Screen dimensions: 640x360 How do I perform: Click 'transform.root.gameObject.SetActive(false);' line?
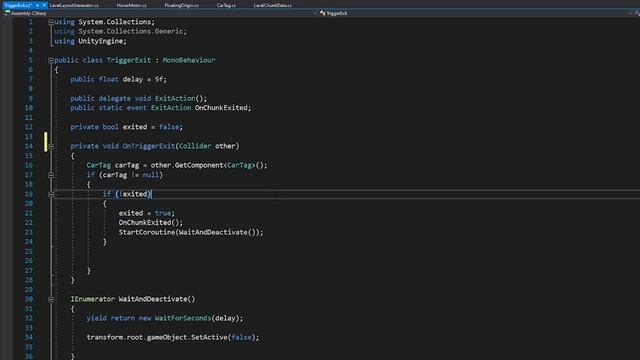pyautogui.click(x=173, y=338)
